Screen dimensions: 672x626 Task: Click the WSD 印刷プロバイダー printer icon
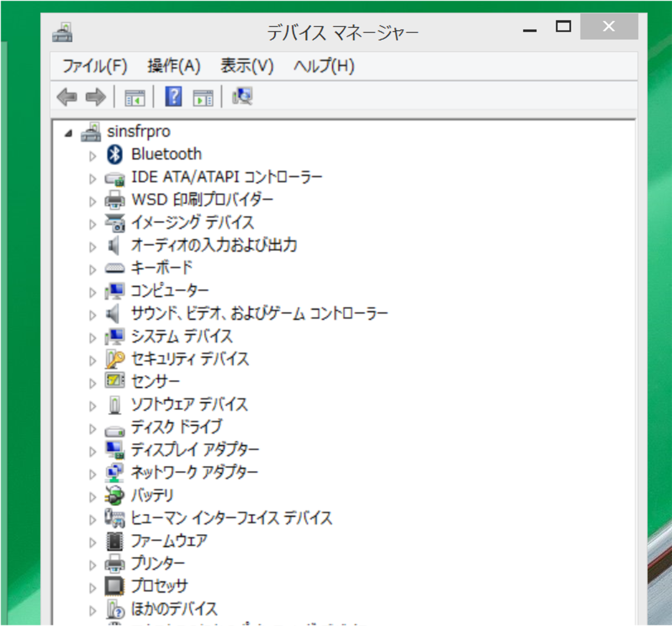[x=115, y=200]
